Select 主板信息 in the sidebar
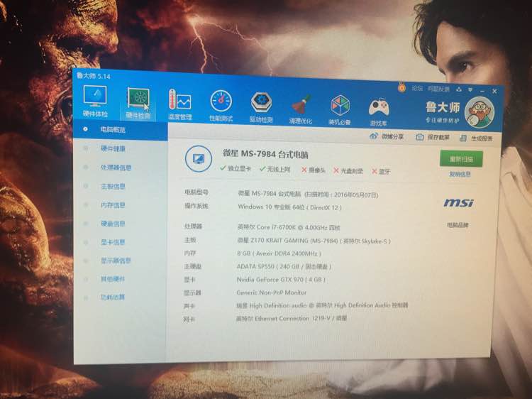The width and height of the screenshot is (532, 399). pyautogui.click(x=113, y=186)
